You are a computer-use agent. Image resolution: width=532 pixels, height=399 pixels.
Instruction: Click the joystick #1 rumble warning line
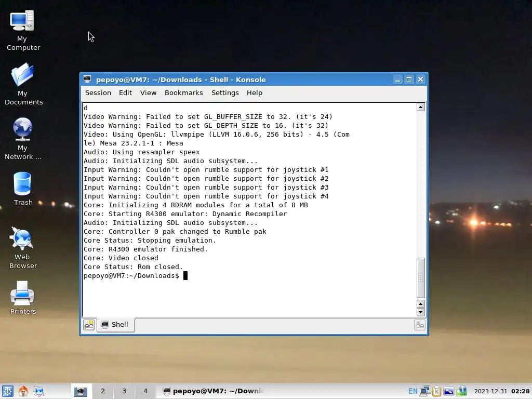(206, 170)
